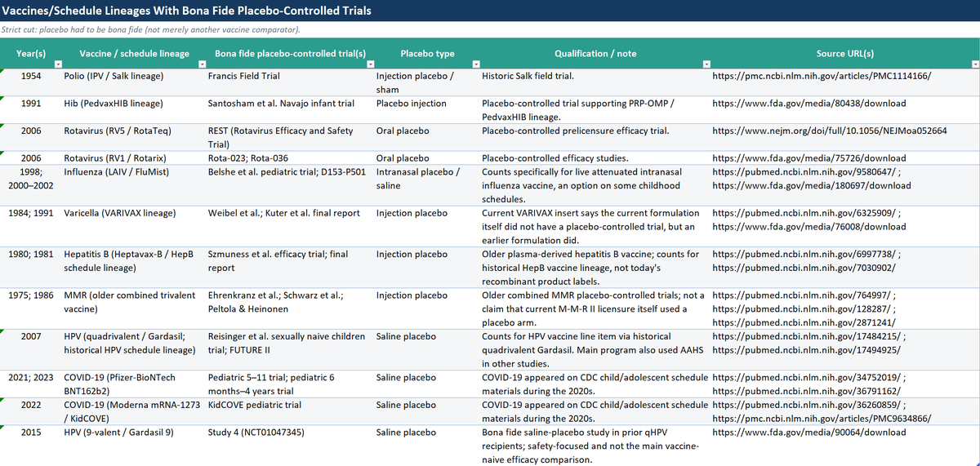The height and width of the screenshot is (466, 980).
Task: Open the Bona fide placebo-controlled trial(s) filter dropdown
Action: (371, 64)
